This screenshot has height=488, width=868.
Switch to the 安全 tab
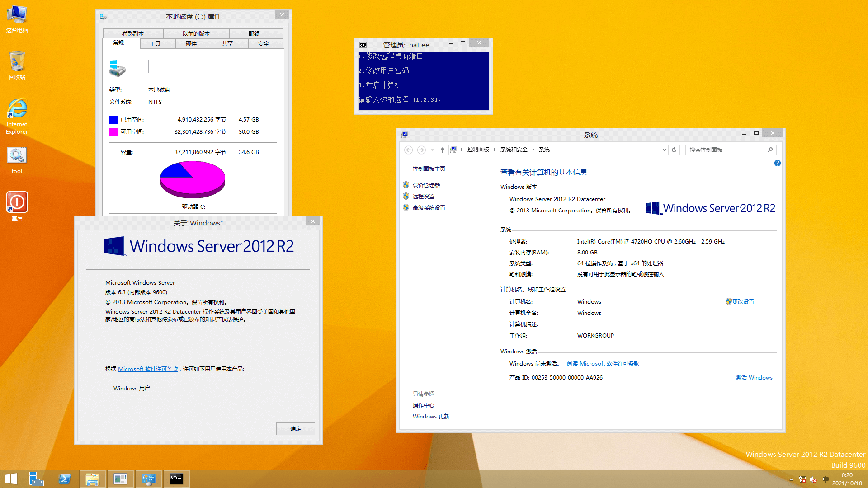coord(264,44)
